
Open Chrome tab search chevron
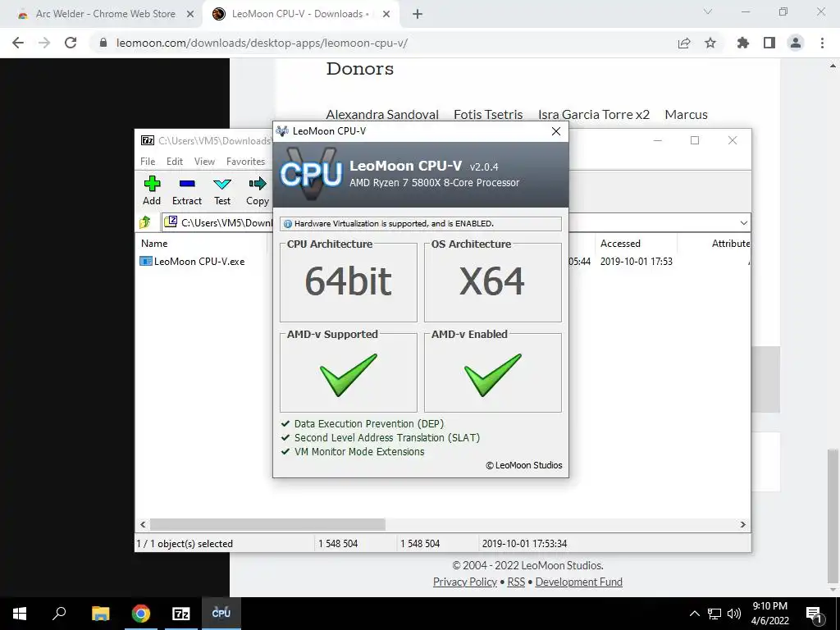(708, 11)
